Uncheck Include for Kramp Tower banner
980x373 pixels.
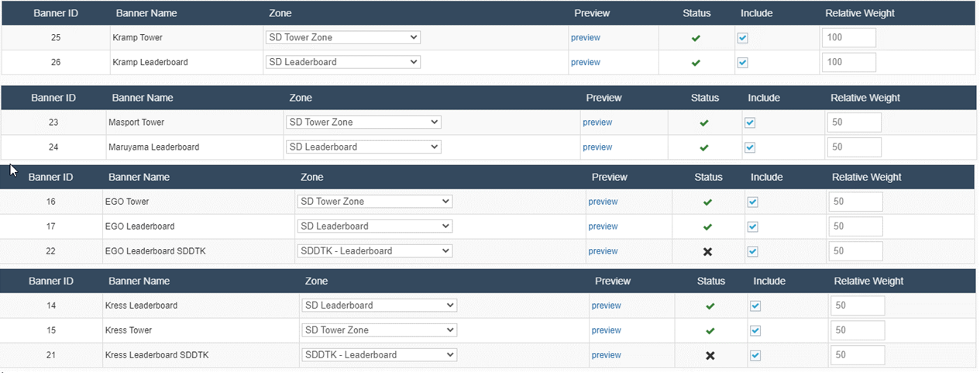tap(743, 38)
